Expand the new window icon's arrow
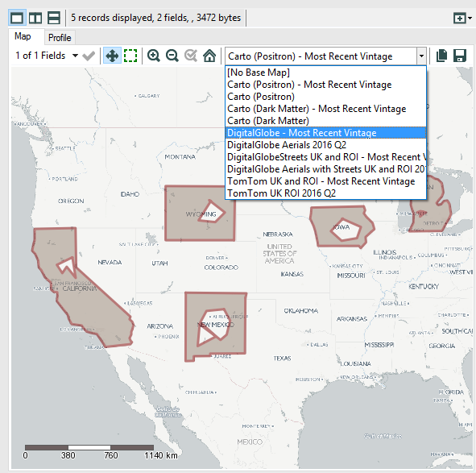Viewport: 476px width, 473px height. click(x=470, y=19)
